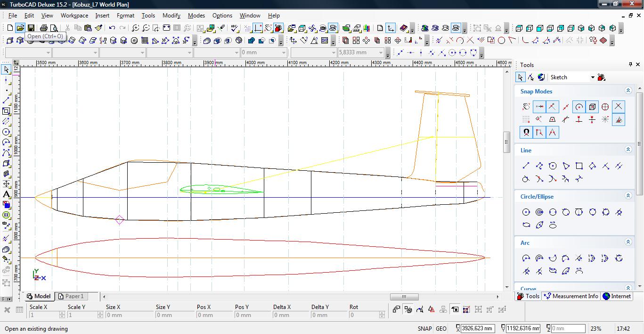Open the File menu

click(x=12, y=16)
